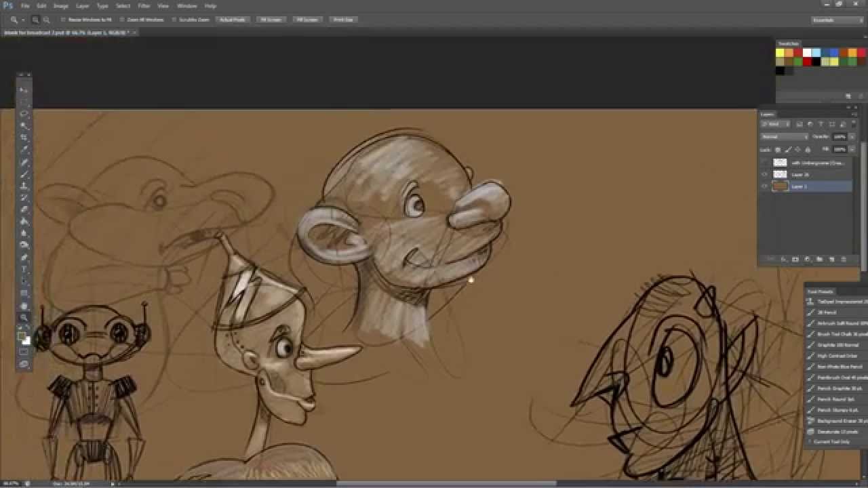The image size is (868, 488).
Task: Select the Eyedropper tool
Action: [24, 148]
